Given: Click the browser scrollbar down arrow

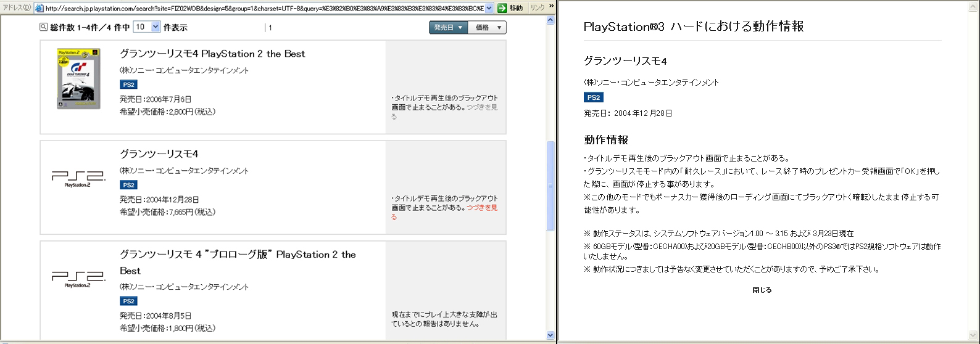Looking at the screenshot, I should pyautogui.click(x=550, y=335).
